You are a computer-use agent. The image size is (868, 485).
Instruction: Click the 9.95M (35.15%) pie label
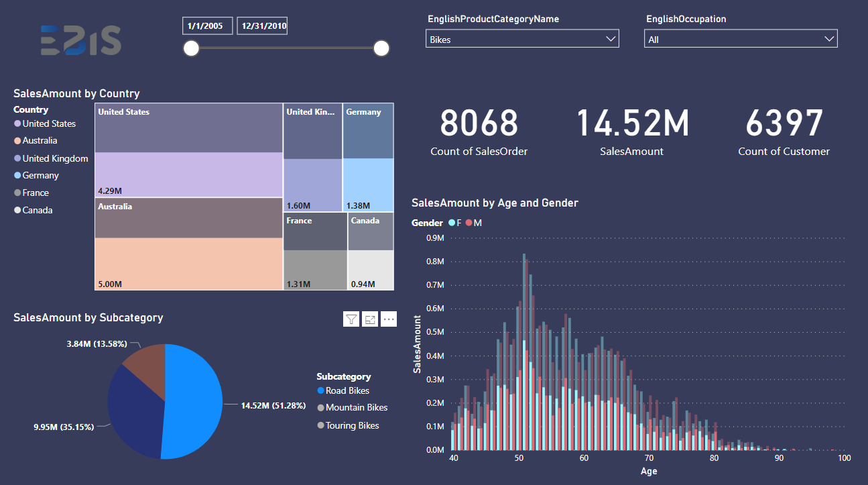pos(63,426)
